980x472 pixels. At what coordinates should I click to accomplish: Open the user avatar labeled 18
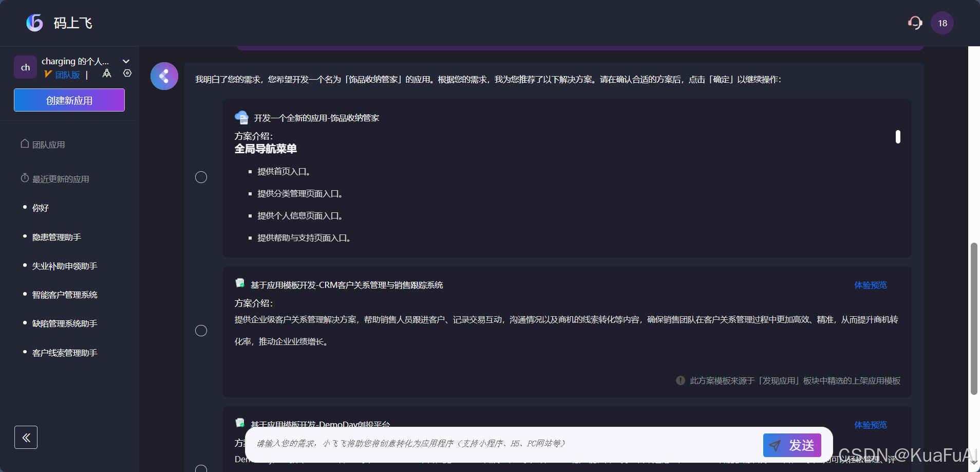point(942,23)
